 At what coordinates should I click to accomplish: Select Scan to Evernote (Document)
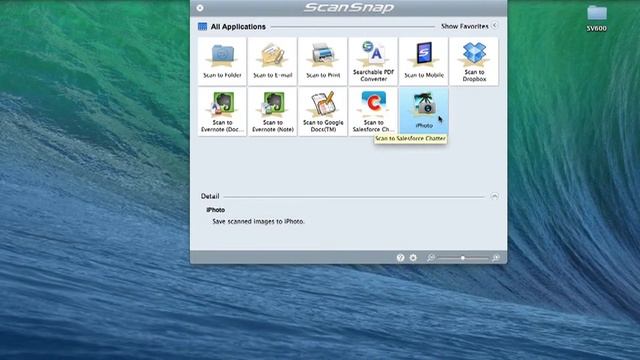tap(222, 111)
